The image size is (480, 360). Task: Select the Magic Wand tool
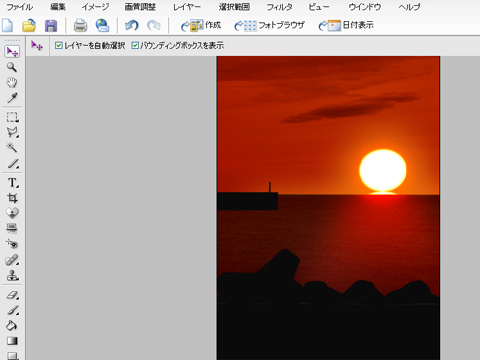tap(12, 147)
